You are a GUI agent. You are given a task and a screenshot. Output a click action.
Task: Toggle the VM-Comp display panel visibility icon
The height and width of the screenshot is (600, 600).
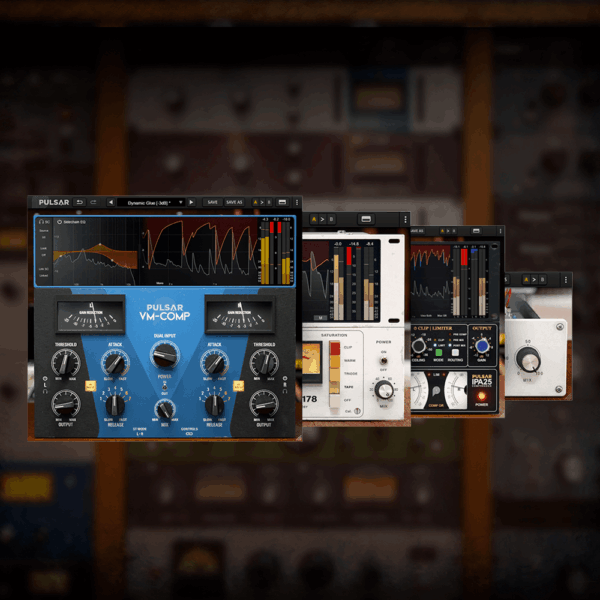282,202
